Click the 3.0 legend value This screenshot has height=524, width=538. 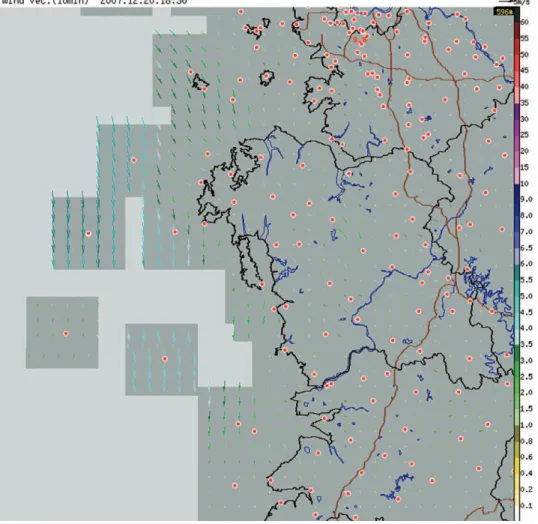coord(526,360)
